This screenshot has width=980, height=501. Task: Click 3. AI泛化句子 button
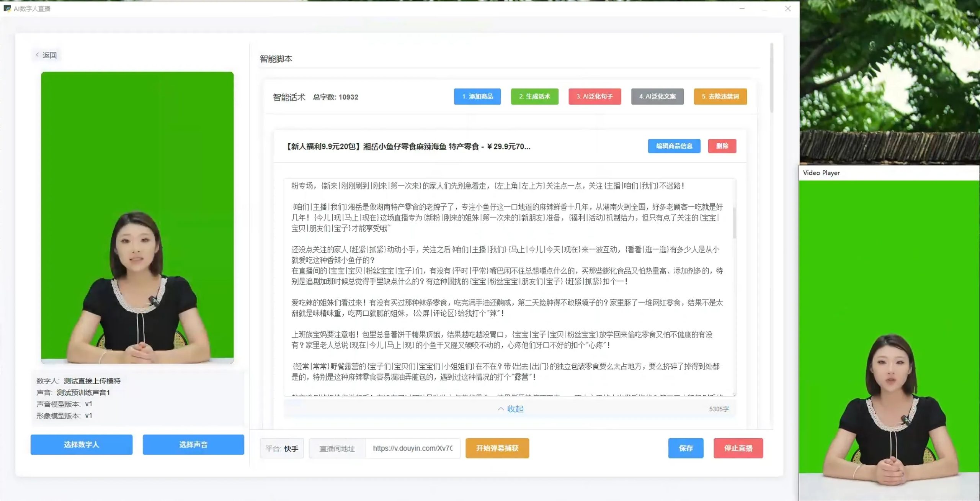(595, 97)
